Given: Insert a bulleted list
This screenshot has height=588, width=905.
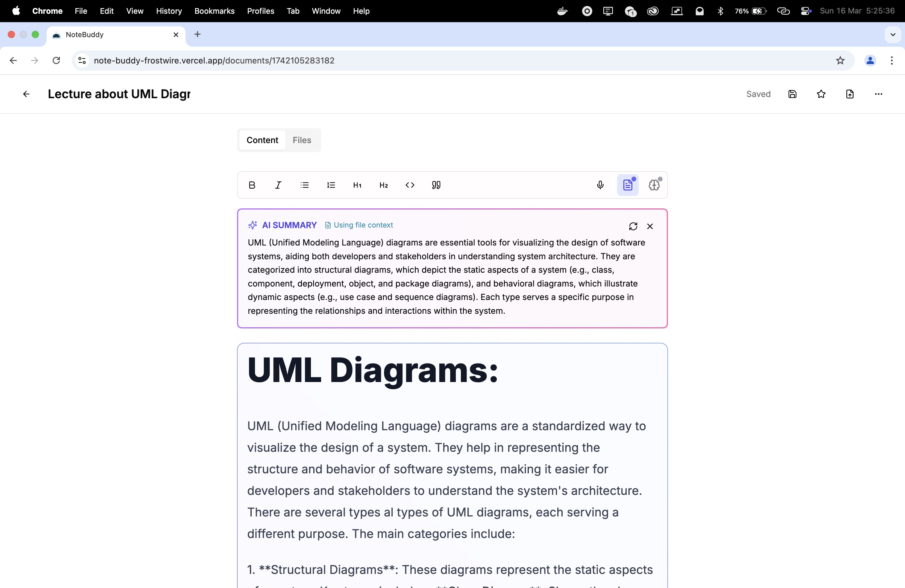Looking at the screenshot, I should (305, 185).
